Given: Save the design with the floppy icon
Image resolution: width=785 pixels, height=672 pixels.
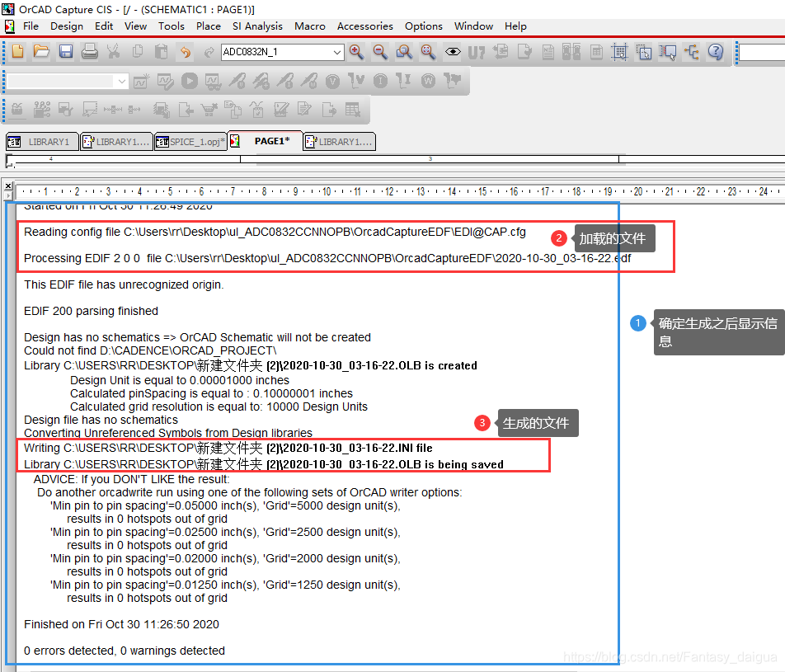Looking at the screenshot, I should [65, 52].
